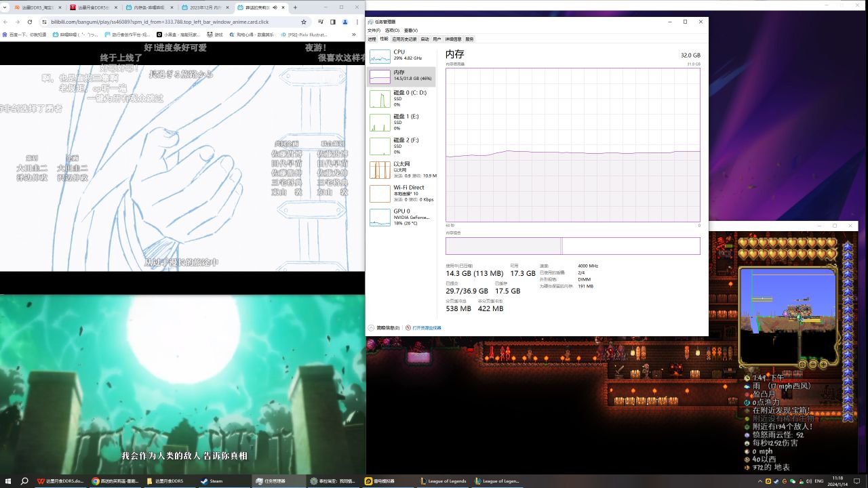Screen dimensions: 868x488
Task: Open the 百度一下 bookmark
Action: click(x=24, y=35)
